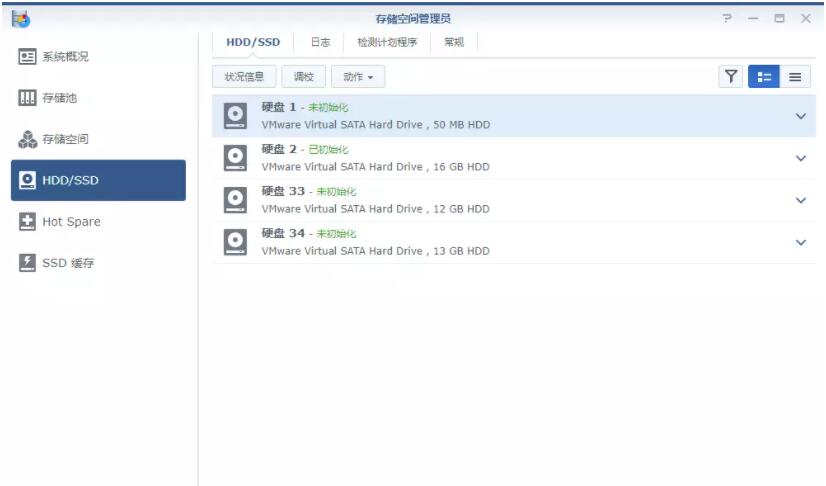826x486 pixels.
Task: Expand the 硬盘 34 details chevron
Action: pyautogui.click(x=800, y=242)
